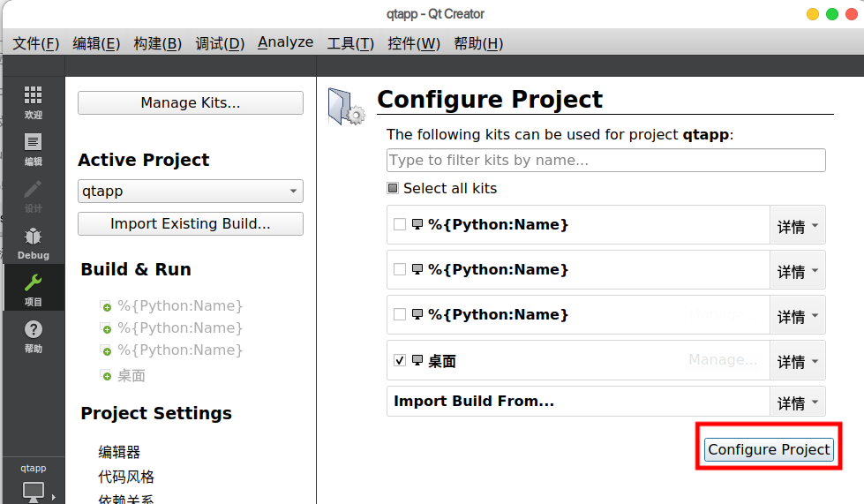Expand 详情 for Import Build From

click(798, 402)
